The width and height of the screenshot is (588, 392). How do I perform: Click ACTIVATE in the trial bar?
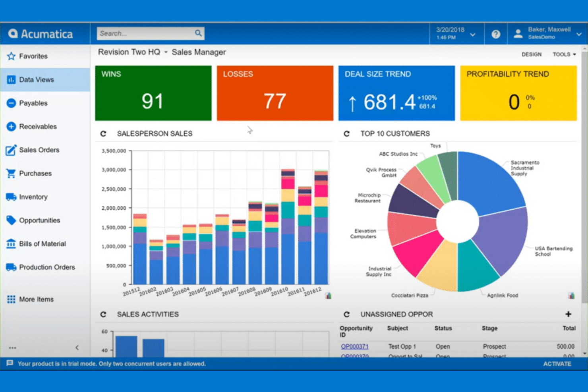coord(557,364)
